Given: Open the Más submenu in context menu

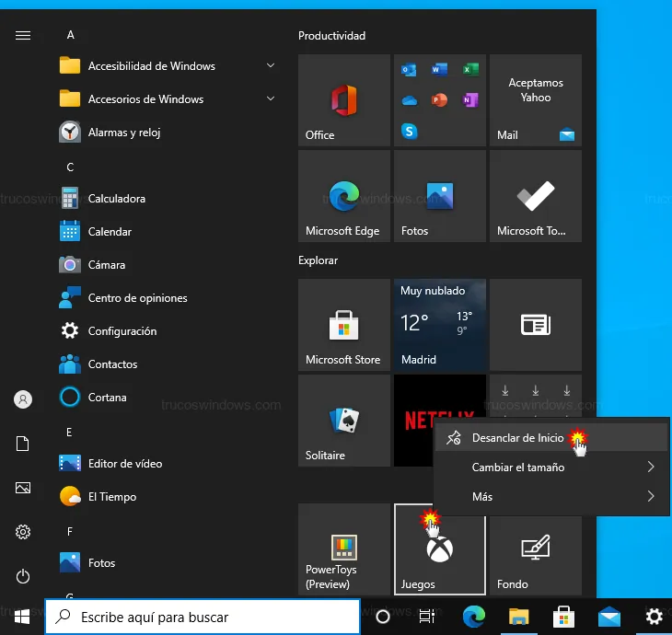Looking at the screenshot, I should [550, 497].
